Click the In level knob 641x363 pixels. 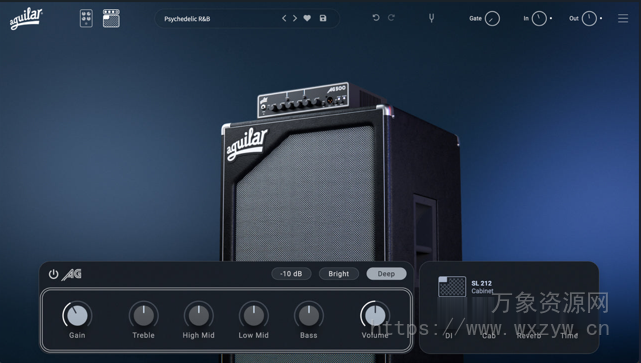point(539,18)
